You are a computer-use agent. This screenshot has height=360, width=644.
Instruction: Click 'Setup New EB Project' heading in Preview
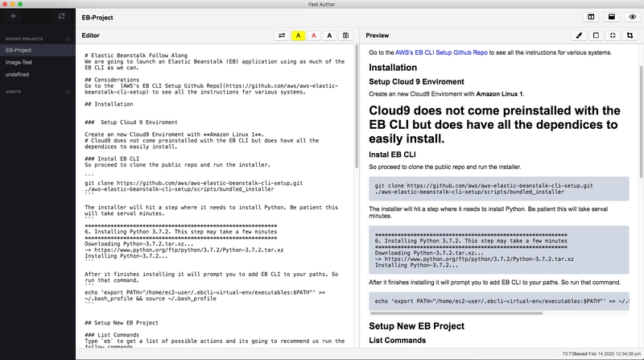416,326
